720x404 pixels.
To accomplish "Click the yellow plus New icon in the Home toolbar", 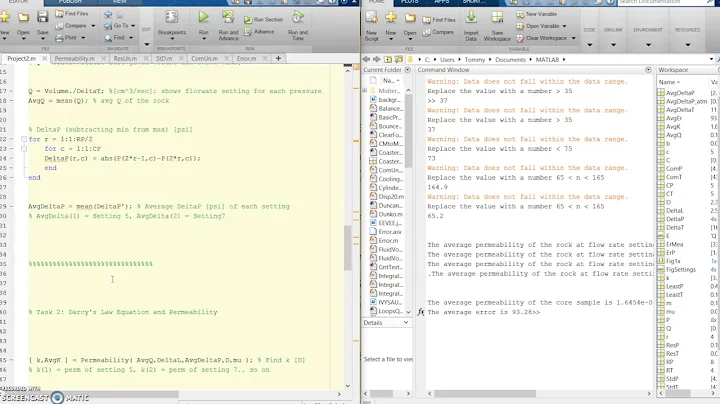I will [391, 17].
